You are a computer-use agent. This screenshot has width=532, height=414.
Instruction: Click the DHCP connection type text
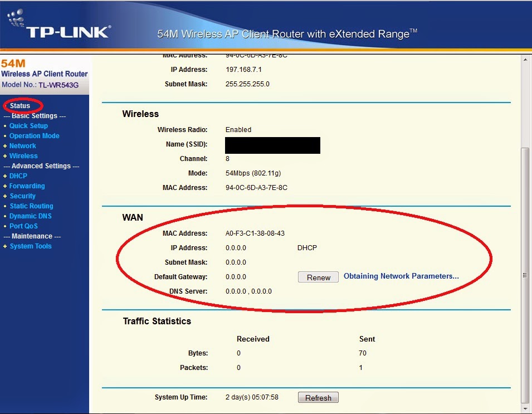307,248
